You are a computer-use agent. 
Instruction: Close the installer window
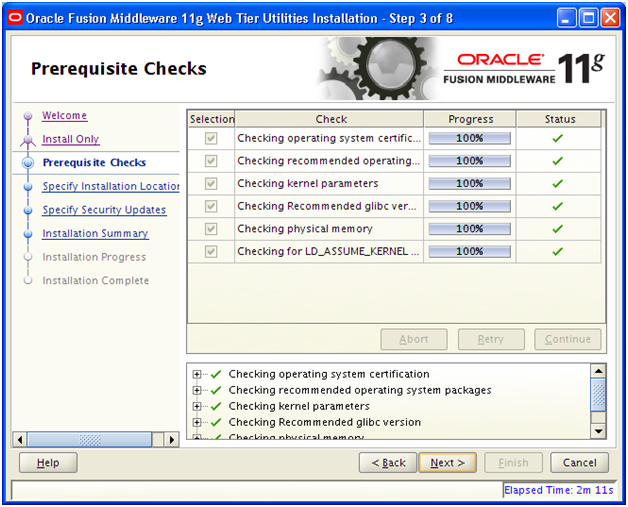[x=610, y=18]
